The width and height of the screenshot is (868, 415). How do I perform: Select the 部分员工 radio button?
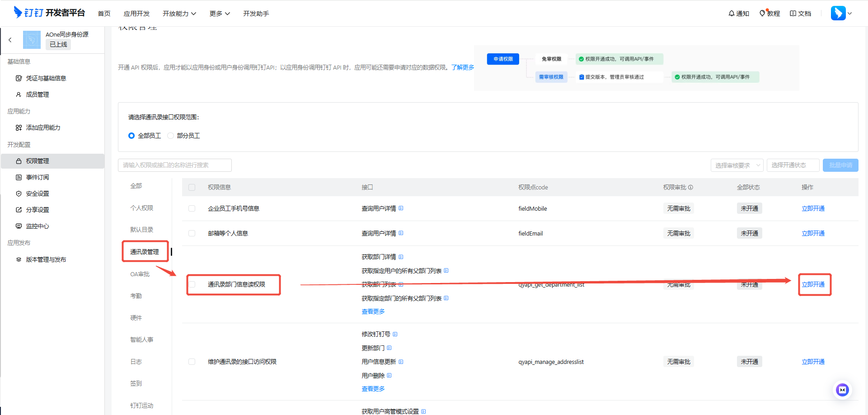coord(171,136)
